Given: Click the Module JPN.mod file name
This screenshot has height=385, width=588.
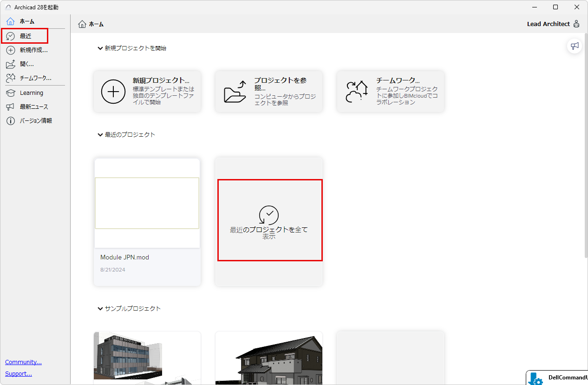Looking at the screenshot, I should [x=124, y=257].
